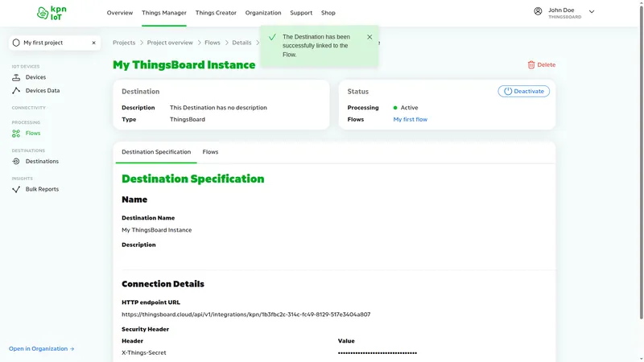Click the Deactivate power icon

click(508, 91)
